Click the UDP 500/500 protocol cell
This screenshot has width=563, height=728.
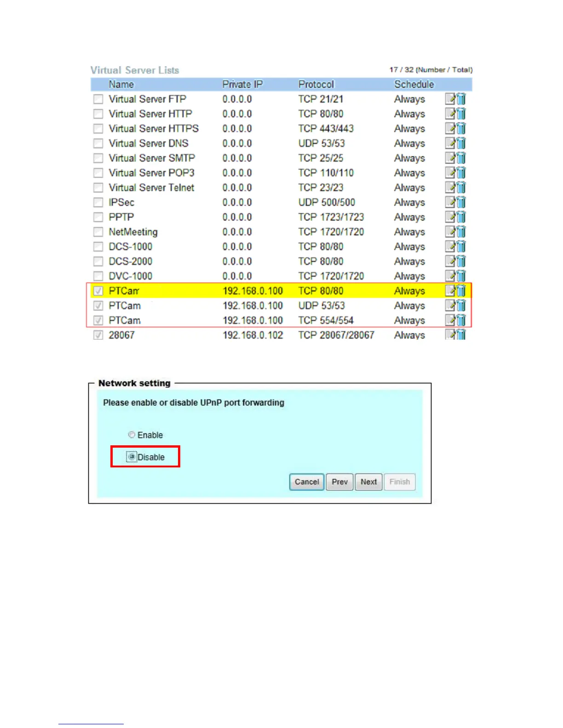click(x=327, y=202)
